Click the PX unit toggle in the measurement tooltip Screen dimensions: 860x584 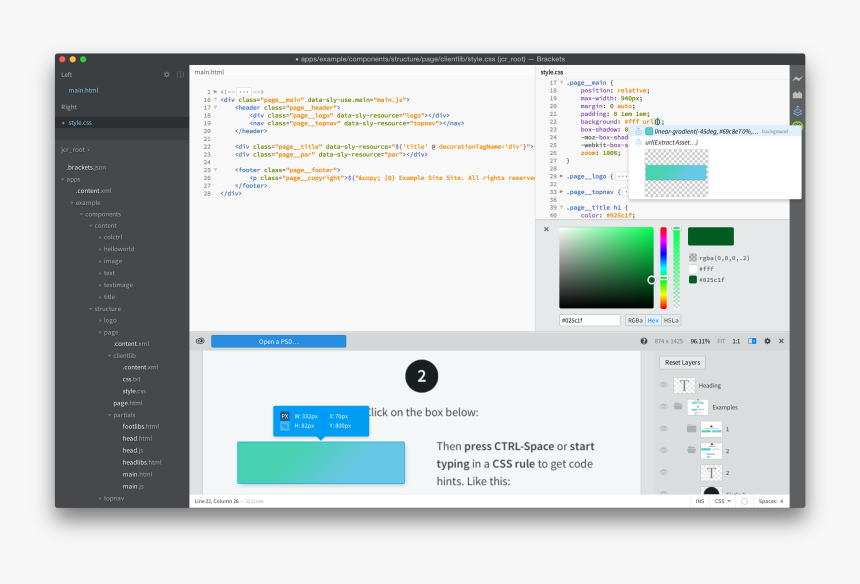285,416
